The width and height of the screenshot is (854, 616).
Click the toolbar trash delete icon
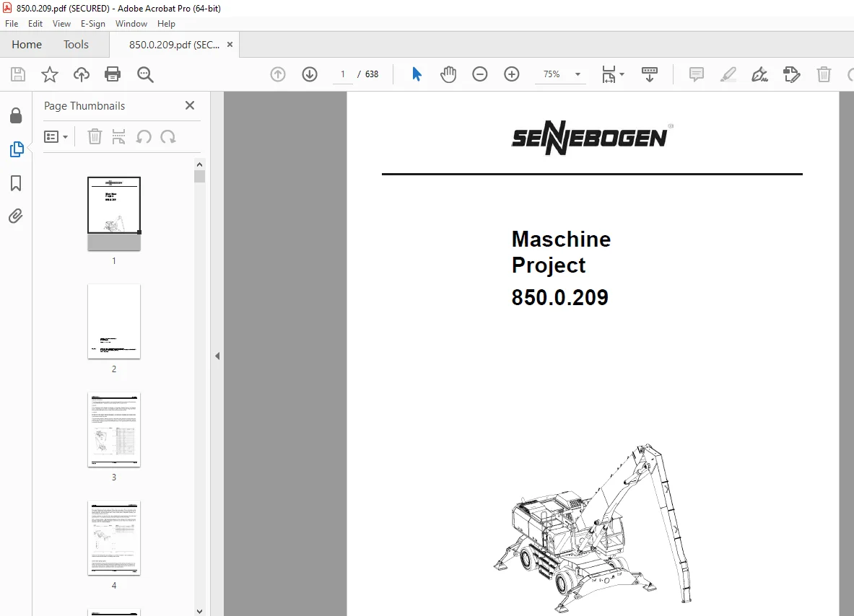824,74
